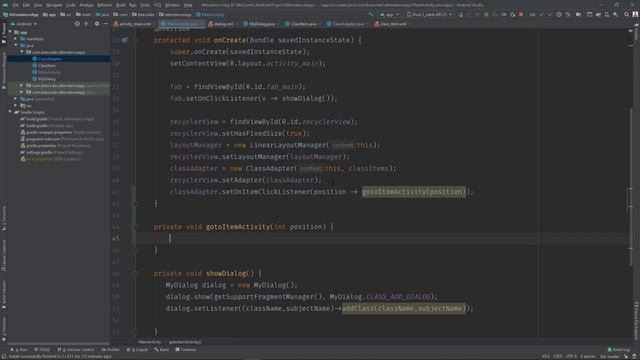The height and width of the screenshot is (360, 640).
Task: Open the Edit menu
Action: pyautogui.click(x=27, y=5)
